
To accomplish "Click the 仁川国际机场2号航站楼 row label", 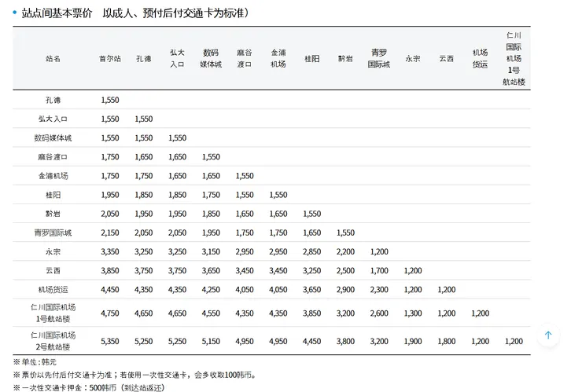I will point(53,341).
